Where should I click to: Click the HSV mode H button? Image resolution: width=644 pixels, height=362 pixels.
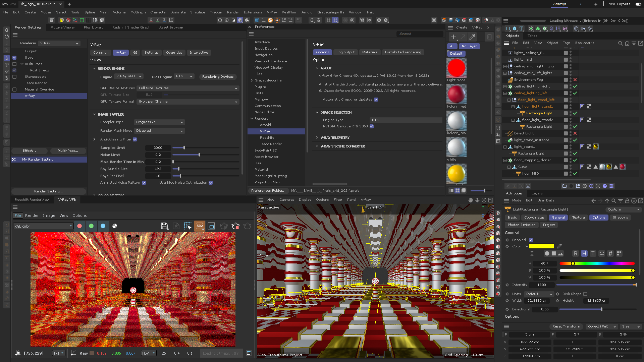(584, 254)
